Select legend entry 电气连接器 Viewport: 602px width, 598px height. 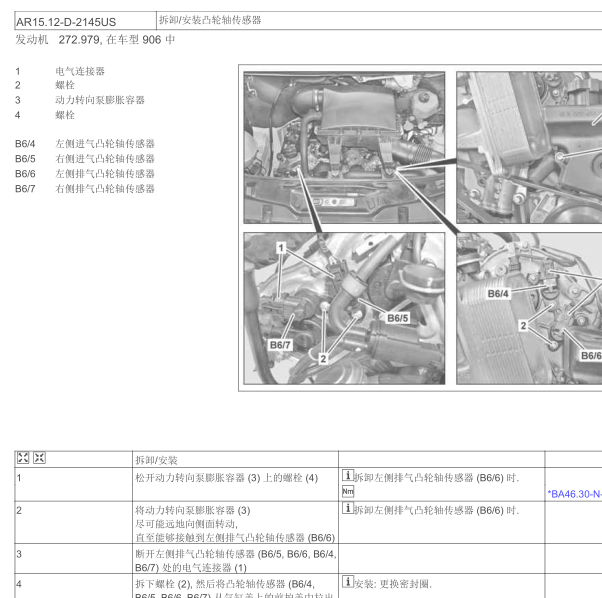(x=80, y=71)
